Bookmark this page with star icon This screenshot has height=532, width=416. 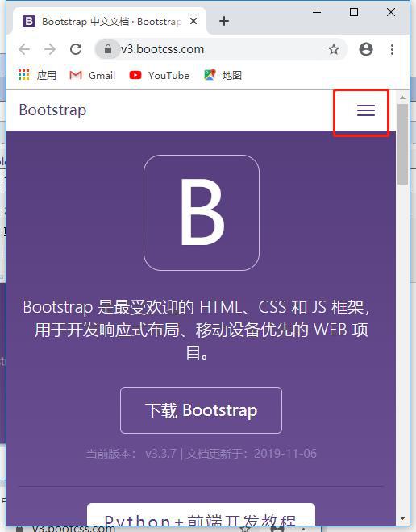[334, 49]
